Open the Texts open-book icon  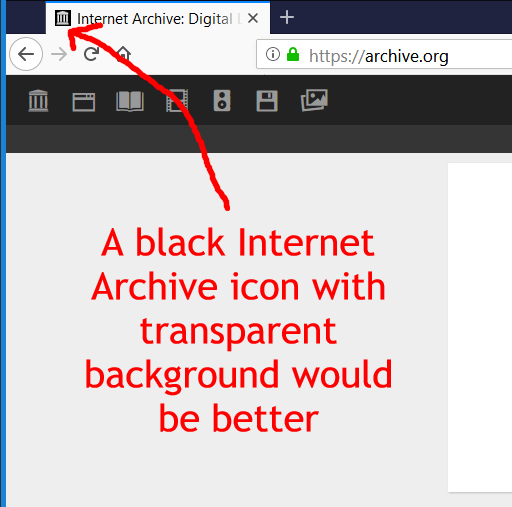click(130, 101)
